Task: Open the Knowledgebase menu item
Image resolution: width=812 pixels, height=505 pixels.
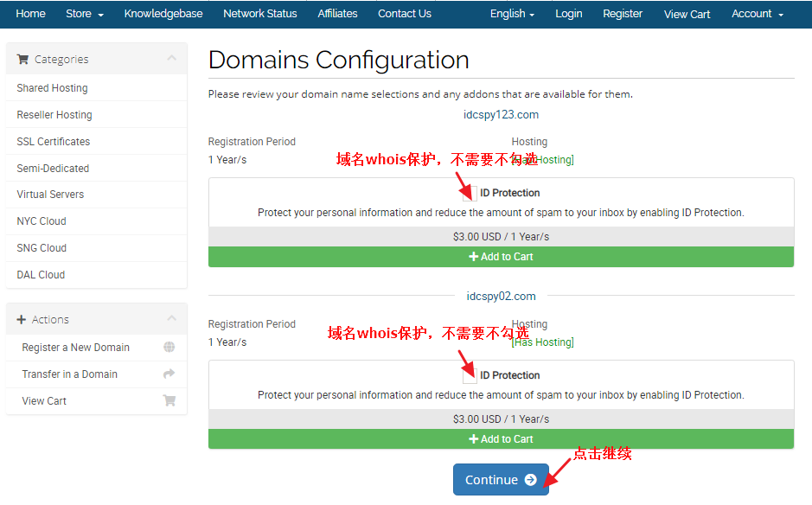Action: [x=163, y=14]
